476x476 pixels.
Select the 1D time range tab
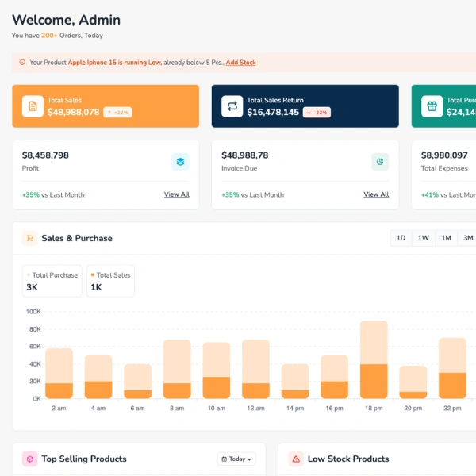coord(401,238)
